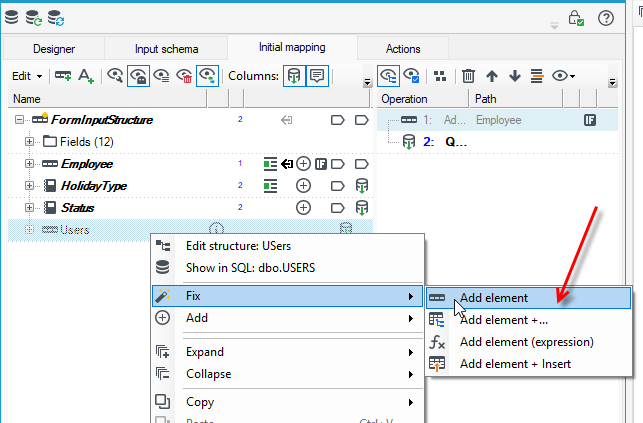Click the green list icon in HolidayType row
643x423 pixels.
[x=270, y=186]
